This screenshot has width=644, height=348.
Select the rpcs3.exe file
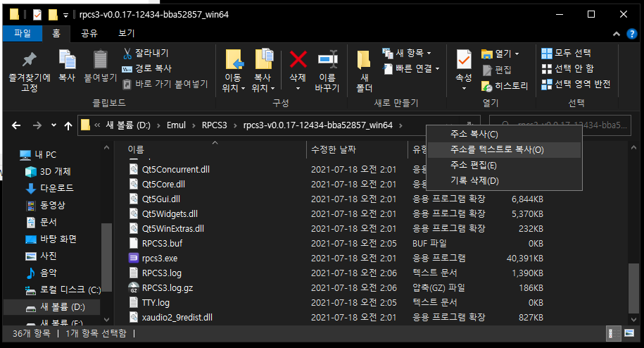click(x=160, y=259)
